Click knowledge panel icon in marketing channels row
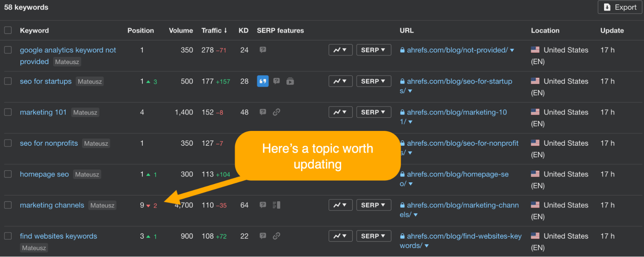Image resolution: width=644 pixels, height=257 pixels. (x=276, y=205)
